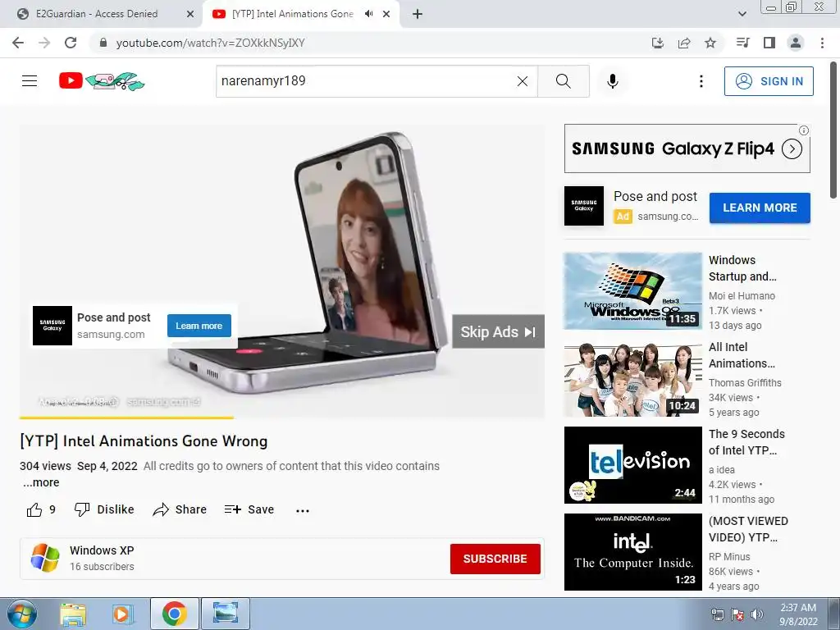Open ad info icon on Samsung banner

pyautogui.click(x=804, y=130)
